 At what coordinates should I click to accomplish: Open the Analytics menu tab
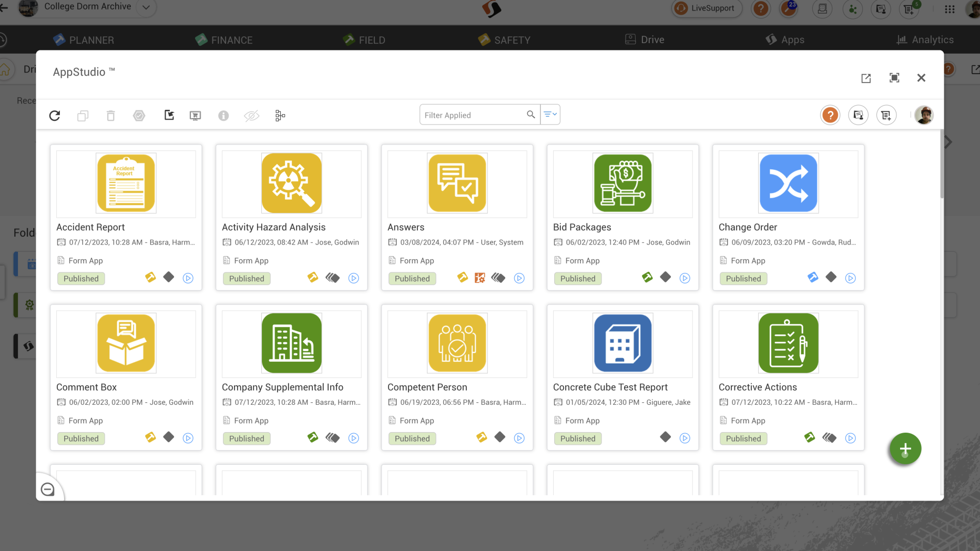925,39
